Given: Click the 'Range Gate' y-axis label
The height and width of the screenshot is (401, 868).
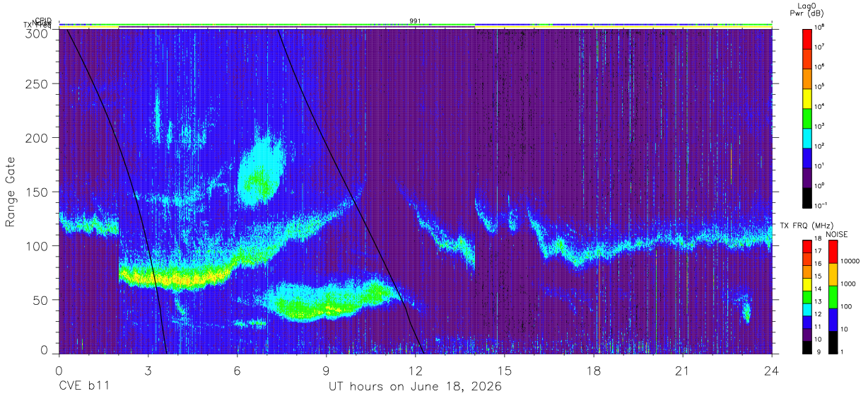Looking at the screenshot, I should point(11,192).
